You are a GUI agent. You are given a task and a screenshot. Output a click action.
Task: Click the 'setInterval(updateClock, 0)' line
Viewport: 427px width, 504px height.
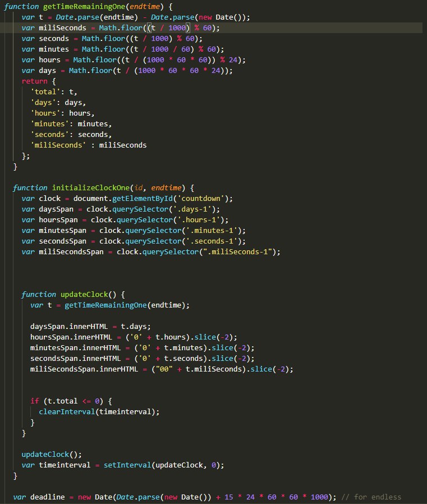(x=123, y=465)
